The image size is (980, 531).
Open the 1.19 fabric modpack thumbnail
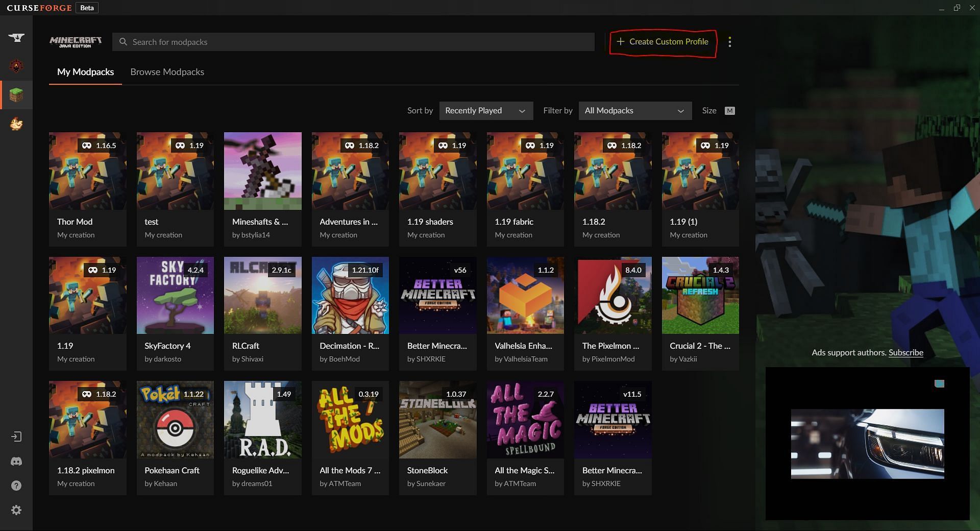525,171
